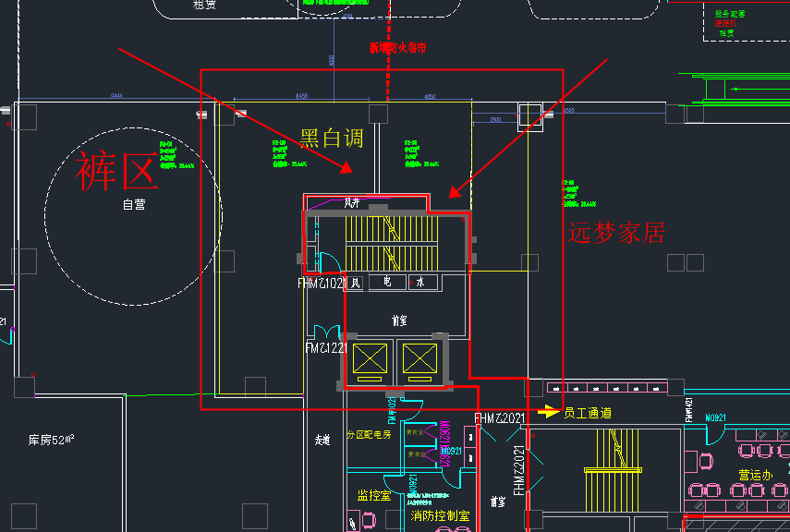Screen dimensions: 790x532
Task: Click the 分区配电房 yellow label
Action: click(369, 434)
